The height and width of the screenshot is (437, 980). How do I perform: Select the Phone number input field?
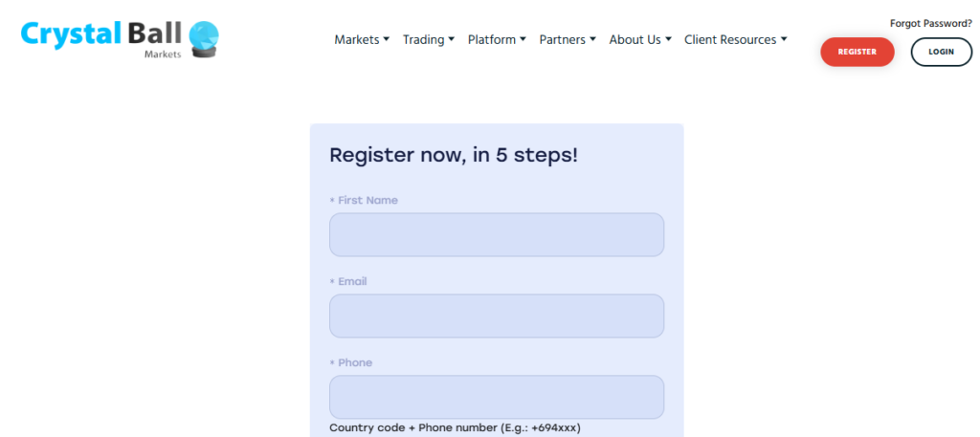point(496,397)
